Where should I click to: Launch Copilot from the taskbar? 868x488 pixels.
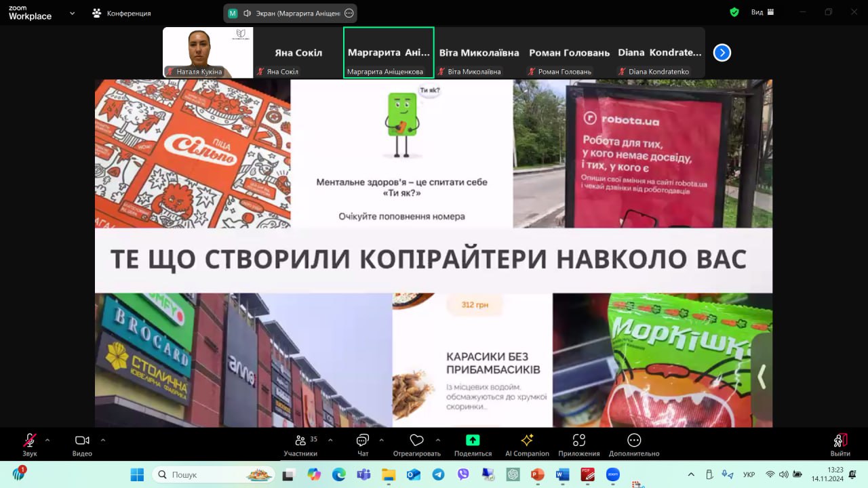[314, 474]
